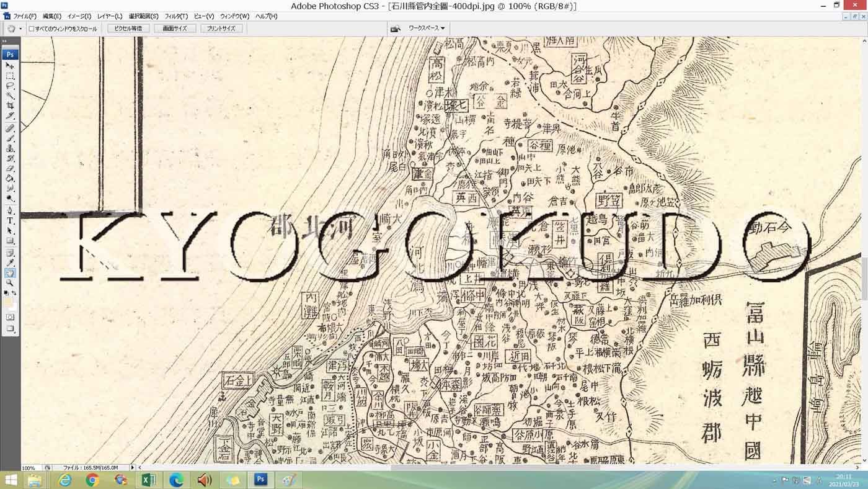Click the horizontal scrollbar thumb
The image size is (868, 489).
click(495, 468)
